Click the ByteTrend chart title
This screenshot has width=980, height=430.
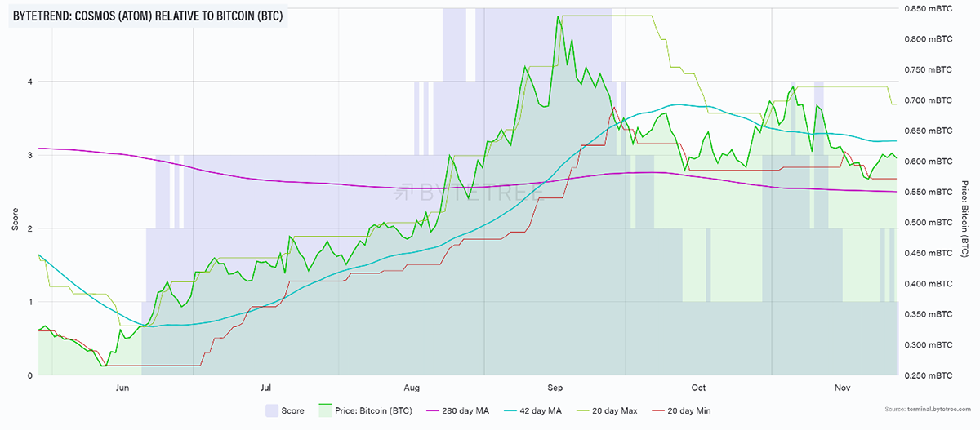point(148,16)
